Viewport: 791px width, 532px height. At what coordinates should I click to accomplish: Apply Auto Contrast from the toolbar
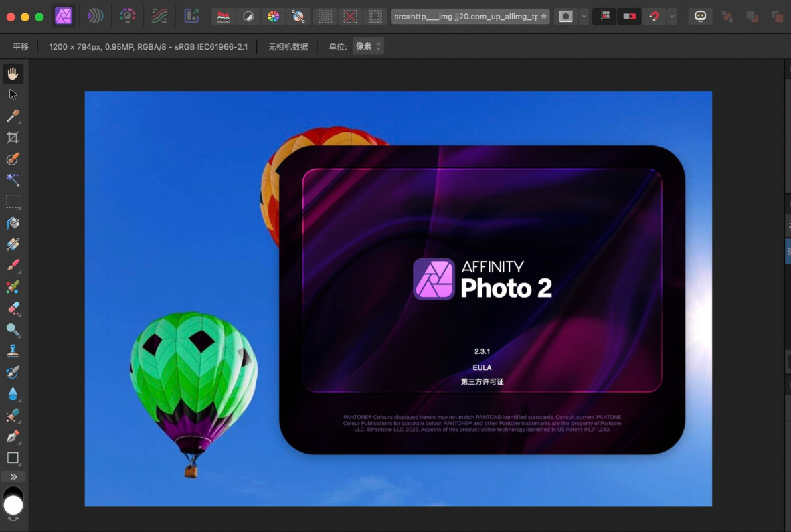click(248, 17)
